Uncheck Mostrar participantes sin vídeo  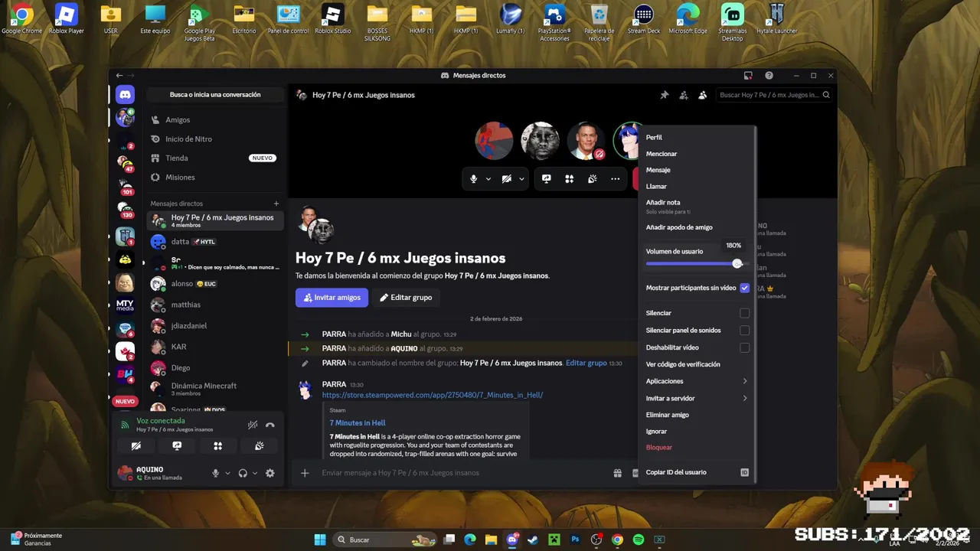coord(744,288)
